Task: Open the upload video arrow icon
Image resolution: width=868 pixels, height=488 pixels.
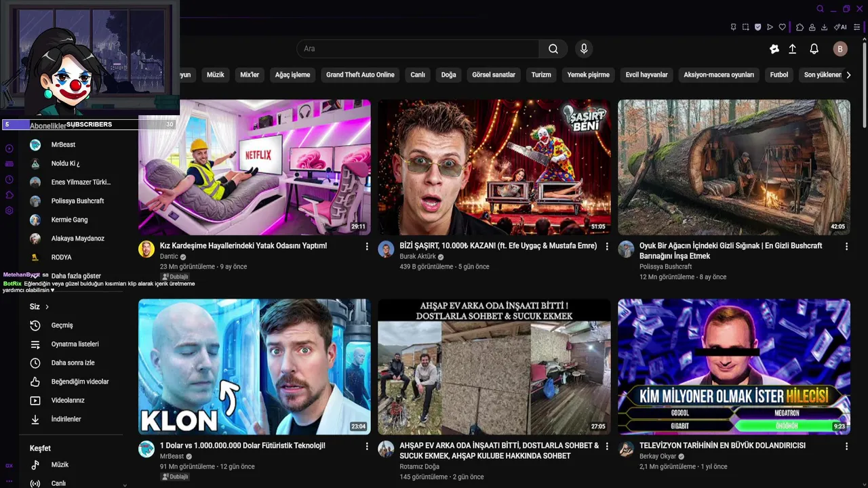Action: click(792, 49)
